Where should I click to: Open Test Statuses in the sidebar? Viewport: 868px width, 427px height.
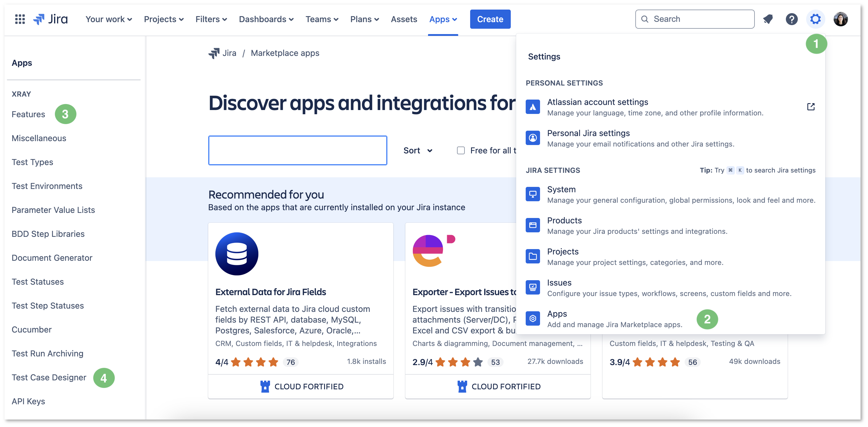click(x=38, y=282)
